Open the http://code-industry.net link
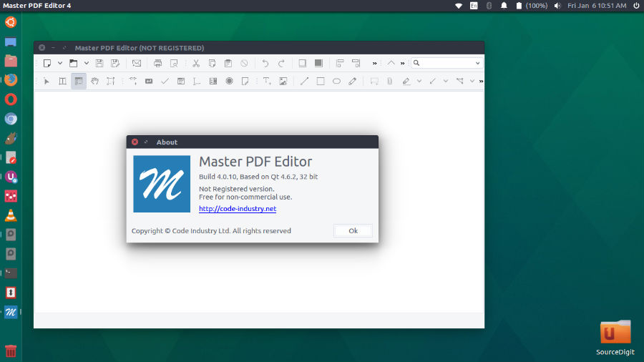This screenshot has height=362, width=644. tap(238, 208)
